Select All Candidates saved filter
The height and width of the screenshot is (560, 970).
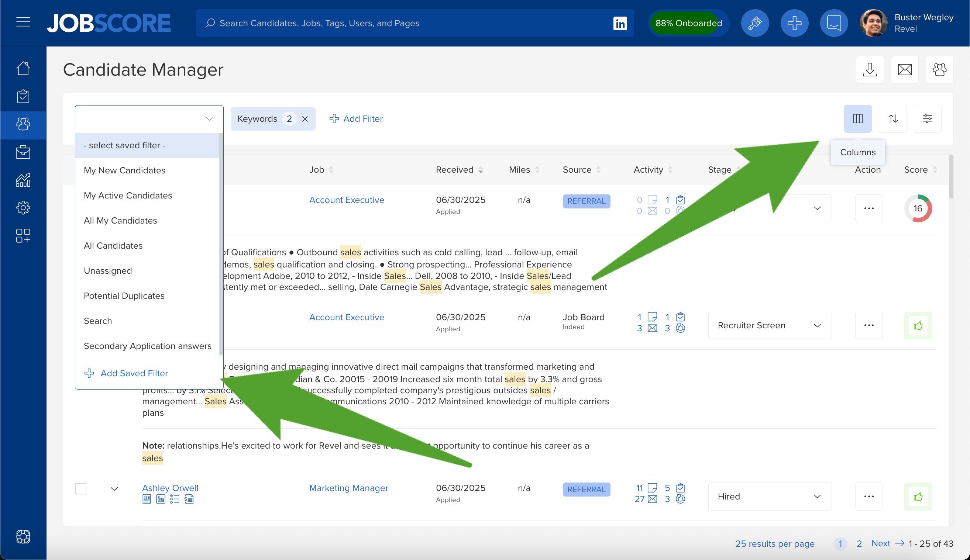(x=147, y=246)
